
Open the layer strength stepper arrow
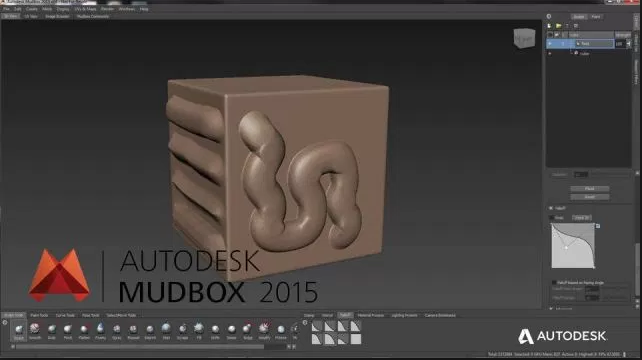[x=628, y=43]
